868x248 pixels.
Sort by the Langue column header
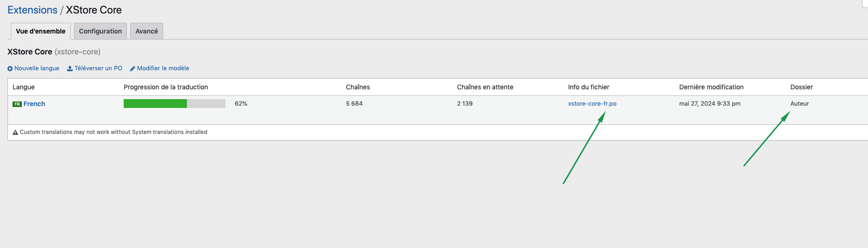click(24, 87)
